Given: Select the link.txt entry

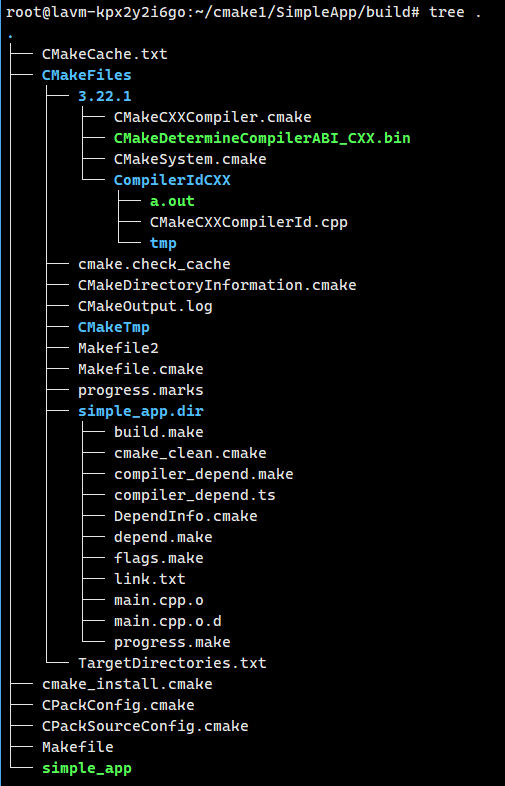Looking at the screenshot, I should tap(150, 579).
